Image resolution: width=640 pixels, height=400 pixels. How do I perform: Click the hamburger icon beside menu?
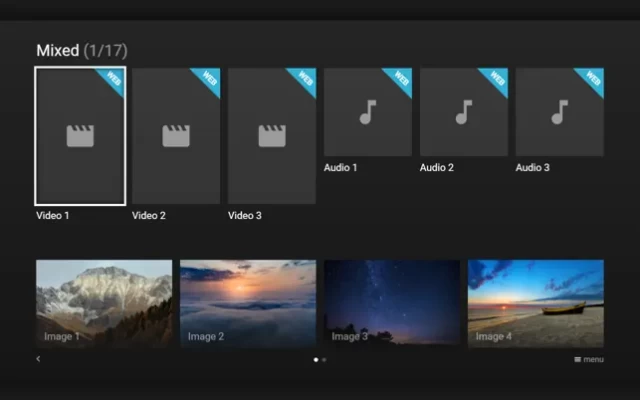[x=578, y=359]
